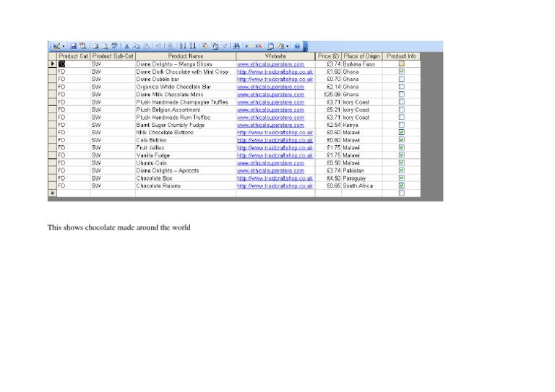Open traidcraftshop link for Divine Dubble bar

point(275,79)
